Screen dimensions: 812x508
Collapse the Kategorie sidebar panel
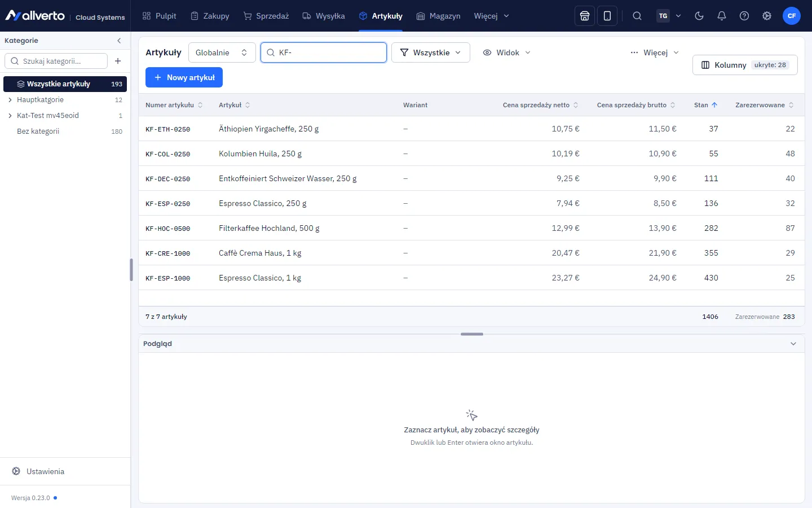pyautogui.click(x=119, y=41)
